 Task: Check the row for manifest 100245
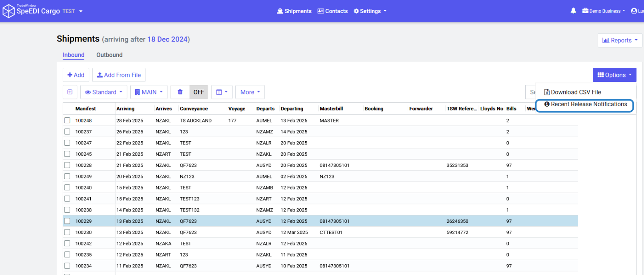[x=67, y=154]
